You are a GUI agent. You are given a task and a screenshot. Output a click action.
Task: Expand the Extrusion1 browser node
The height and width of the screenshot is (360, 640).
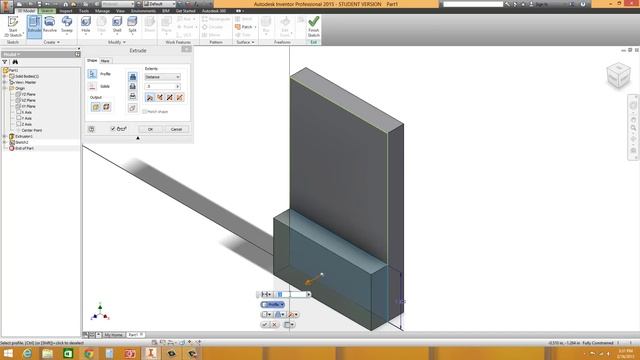pyautogui.click(x=5, y=136)
